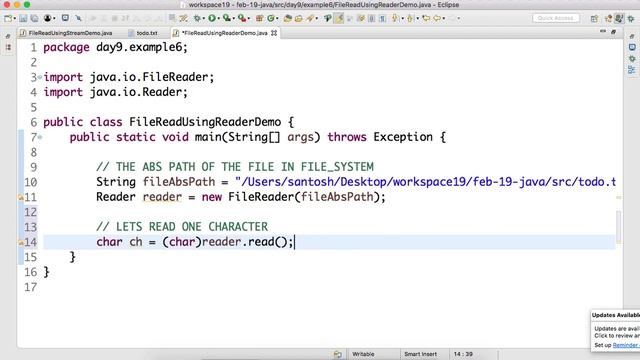Toggle Show Whitespace Characters button
640x360 pixels.
(382, 18)
